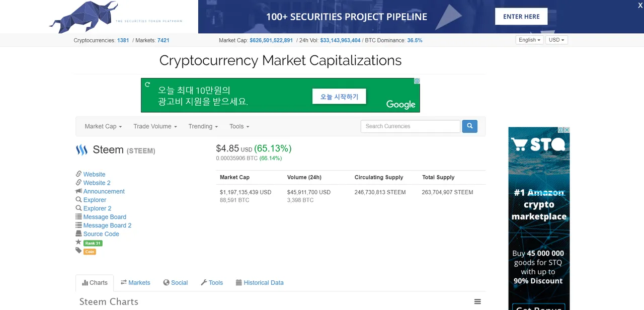Switch to the Historical Data tab
Viewport: 644px width, 310px height.
tap(260, 283)
